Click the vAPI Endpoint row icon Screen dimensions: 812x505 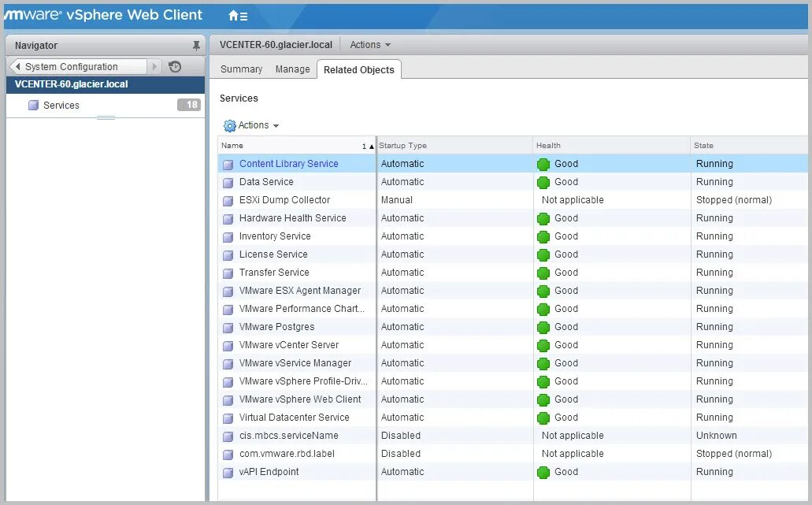click(228, 473)
